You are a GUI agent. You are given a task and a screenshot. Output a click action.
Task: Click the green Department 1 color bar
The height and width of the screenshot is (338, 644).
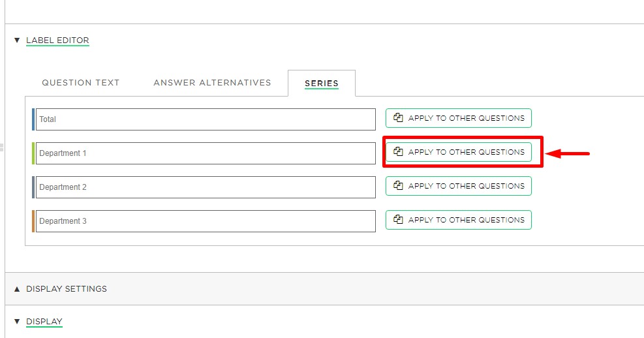tap(33, 153)
